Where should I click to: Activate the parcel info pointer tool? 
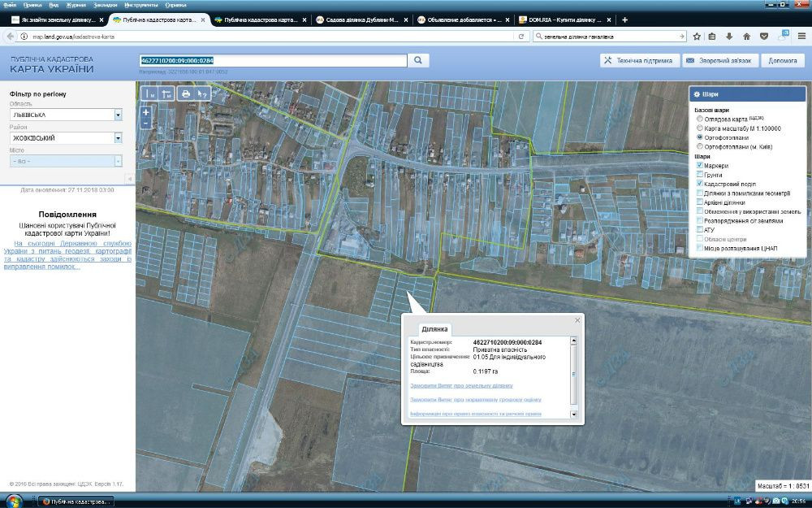pos(203,94)
